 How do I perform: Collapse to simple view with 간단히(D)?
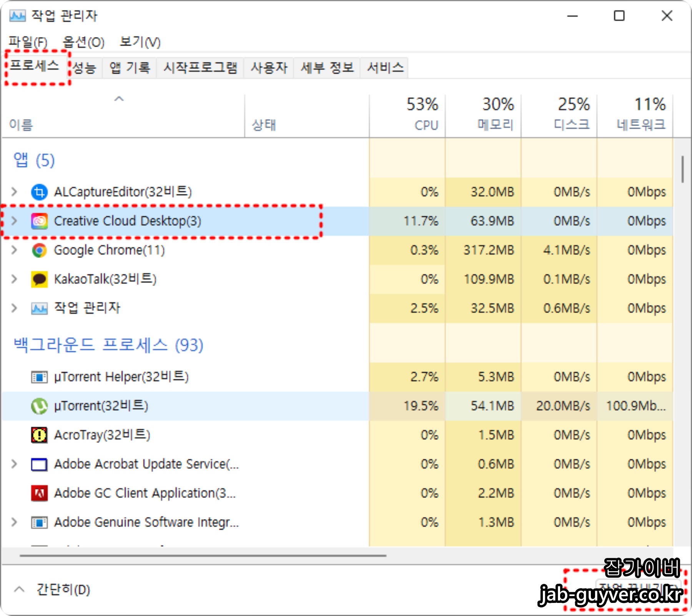(52, 589)
